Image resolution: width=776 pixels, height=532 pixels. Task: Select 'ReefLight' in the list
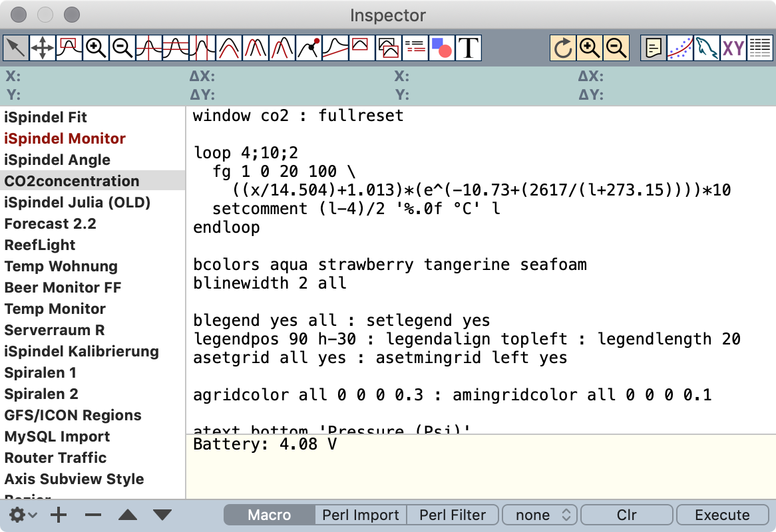coord(93,245)
